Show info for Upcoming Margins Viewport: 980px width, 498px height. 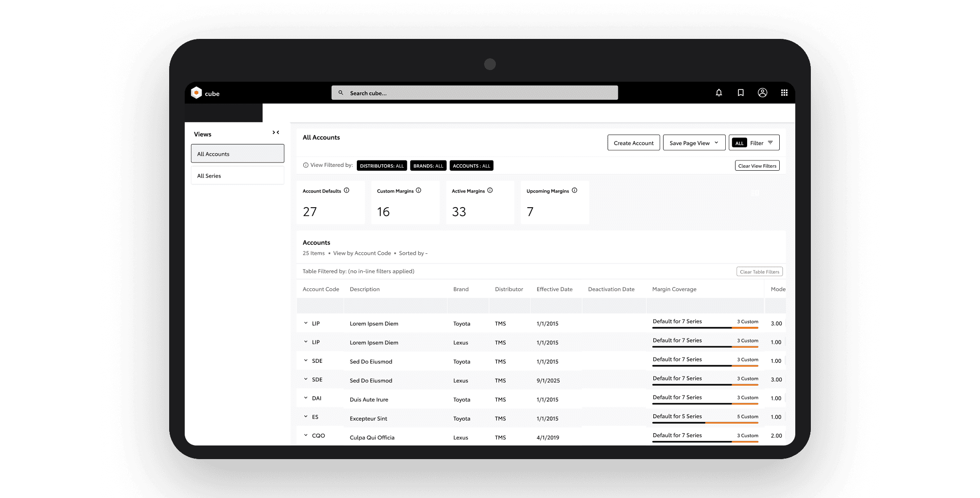(x=575, y=191)
